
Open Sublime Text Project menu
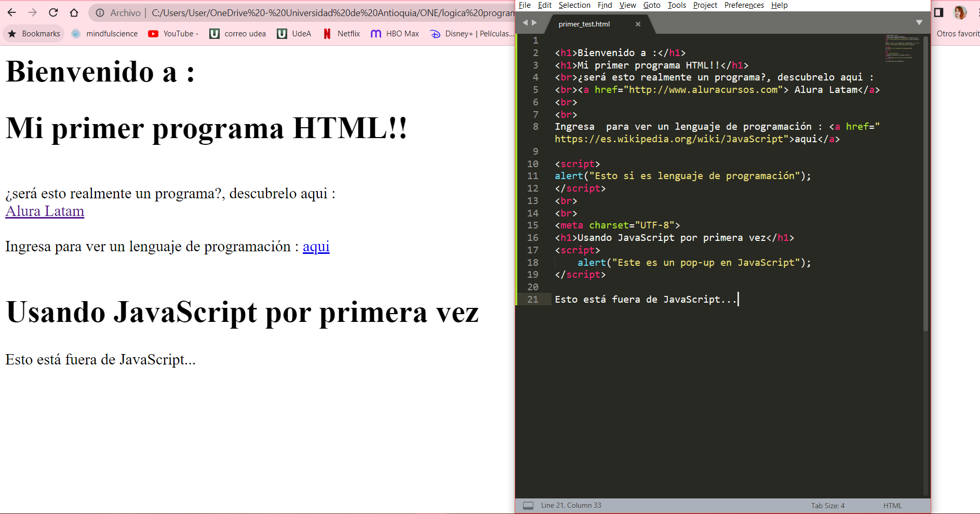point(705,5)
